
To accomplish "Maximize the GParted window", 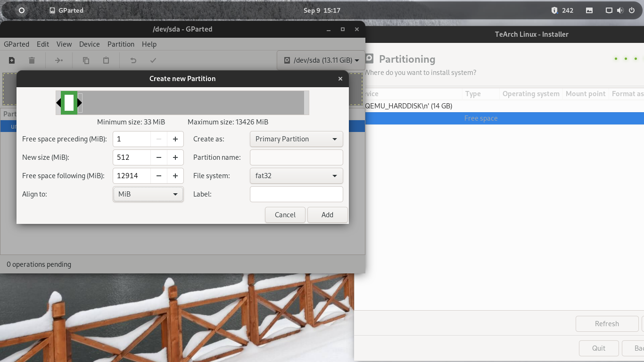I will (x=343, y=29).
